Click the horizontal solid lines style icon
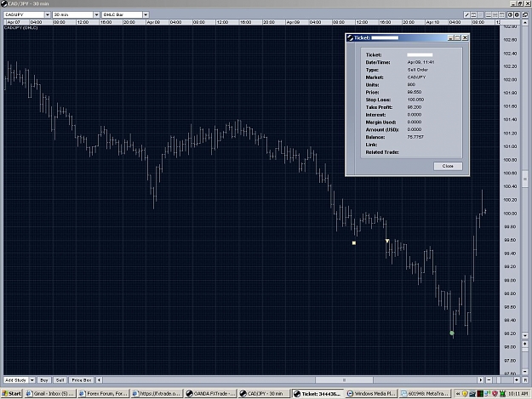The height and width of the screenshot is (399, 532). [x=489, y=14]
